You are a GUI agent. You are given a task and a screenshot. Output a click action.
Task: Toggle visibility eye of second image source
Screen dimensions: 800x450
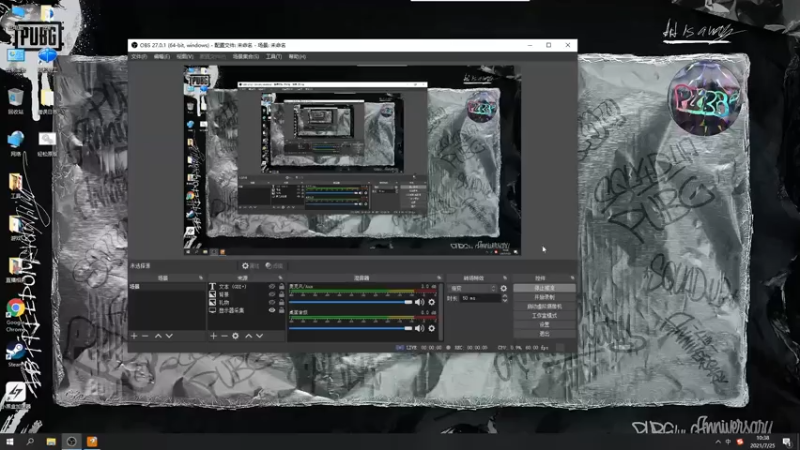[x=272, y=294]
